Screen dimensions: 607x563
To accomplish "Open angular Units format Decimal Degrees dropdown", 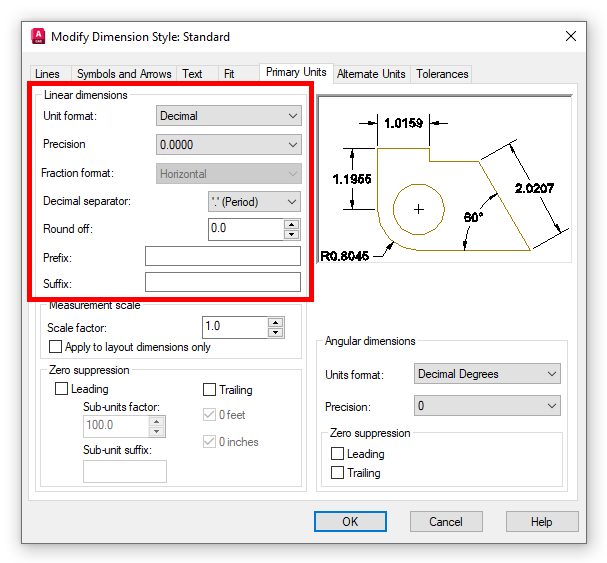I will tap(487, 374).
